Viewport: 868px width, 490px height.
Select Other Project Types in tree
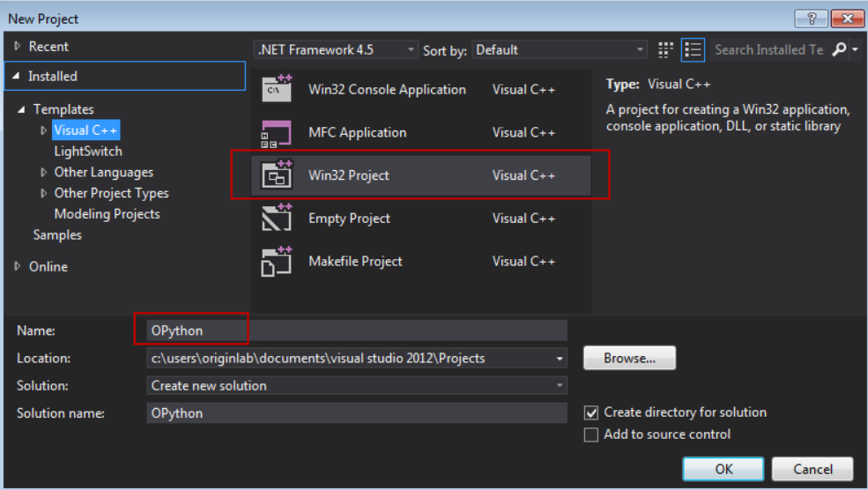coord(111,193)
